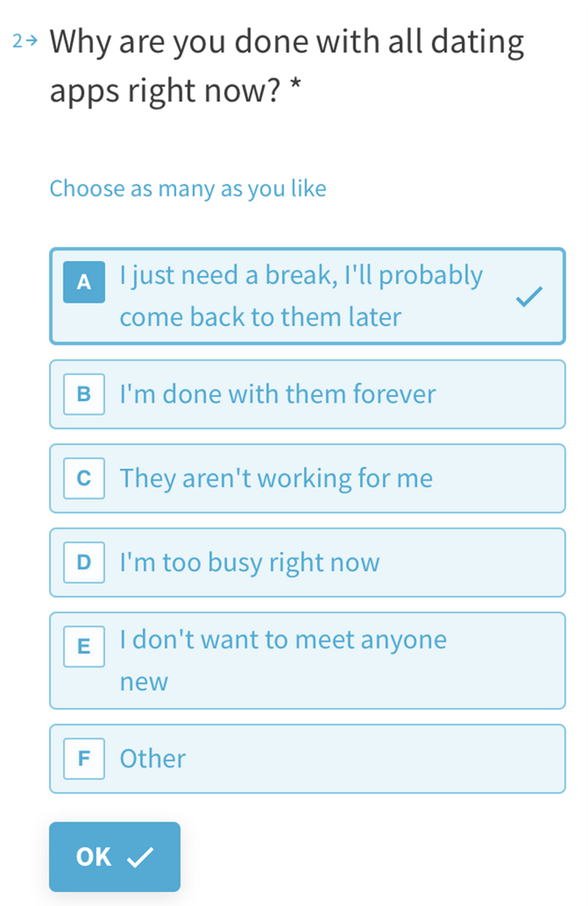Screen dimensions: 588x906
Task: Choose "They aren't working for me"
Action: [307, 478]
